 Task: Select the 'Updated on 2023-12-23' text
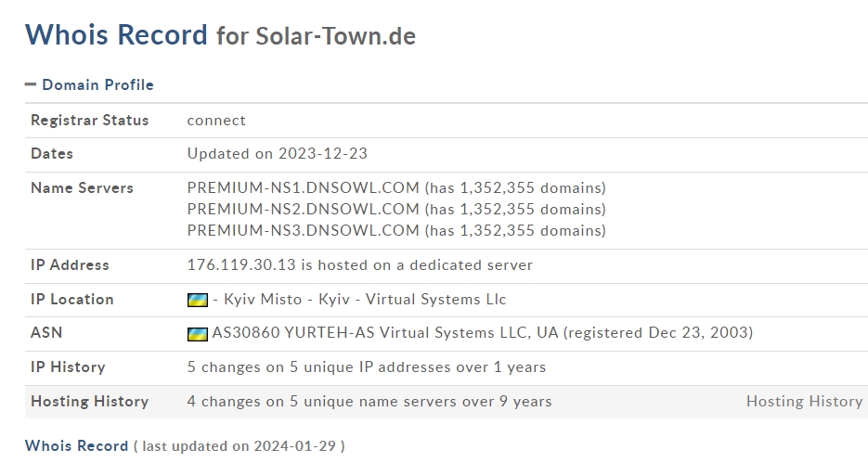tap(278, 153)
